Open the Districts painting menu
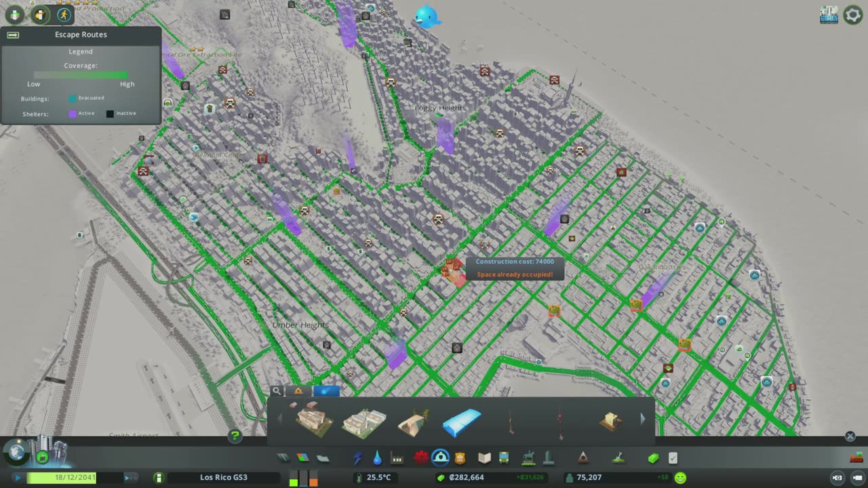 pyautogui.click(x=323, y=458)
